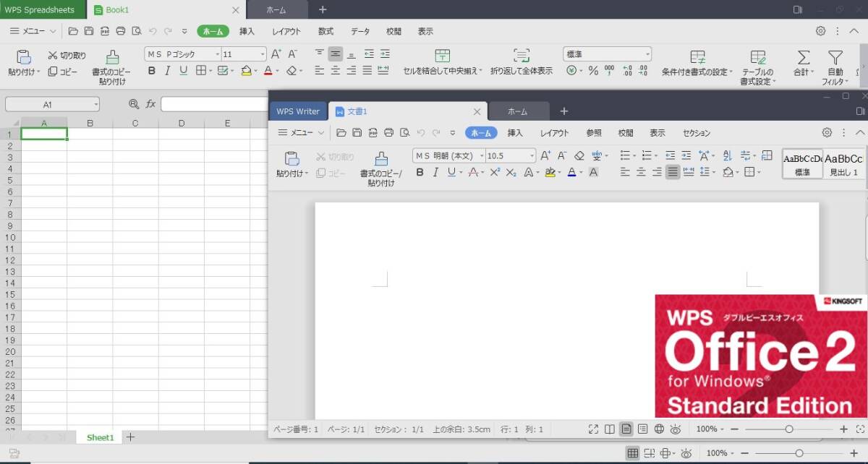Add new sheet plus button
The height and width of the screenshot is (464, 868).
pyautogui.click(x=130, y=437)
